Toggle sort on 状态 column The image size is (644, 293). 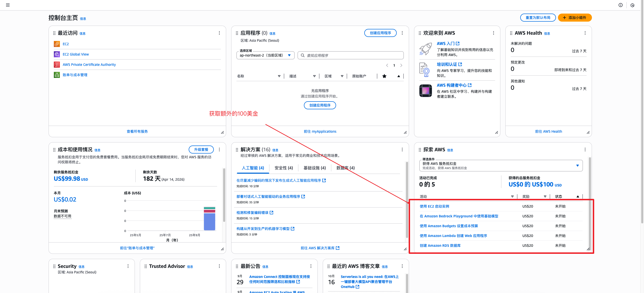(578, 197)
